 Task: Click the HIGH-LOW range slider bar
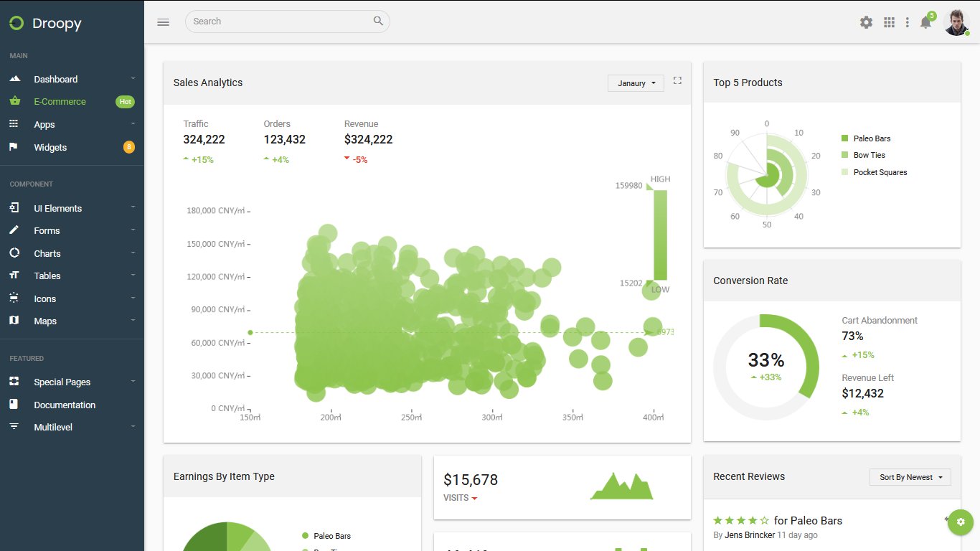[660, 235]
